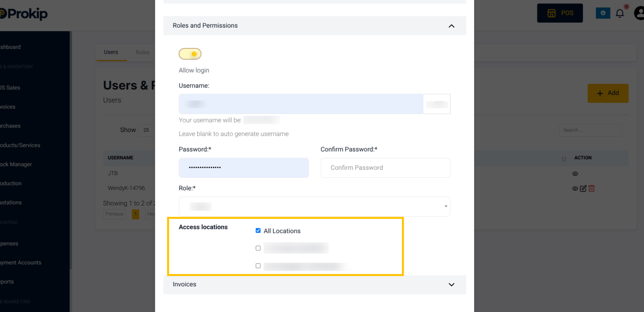Check the second blurred location checkbox

[x=258, y=266]
